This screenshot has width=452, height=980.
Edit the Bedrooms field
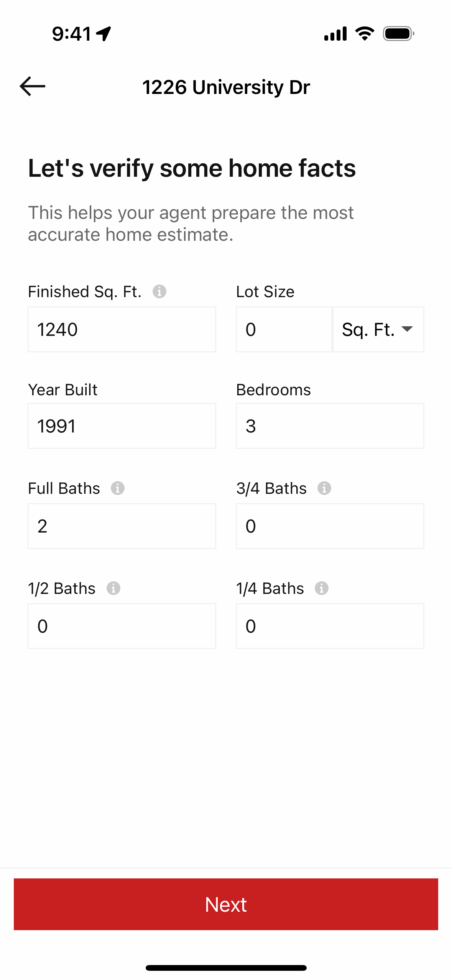point(330,426)
